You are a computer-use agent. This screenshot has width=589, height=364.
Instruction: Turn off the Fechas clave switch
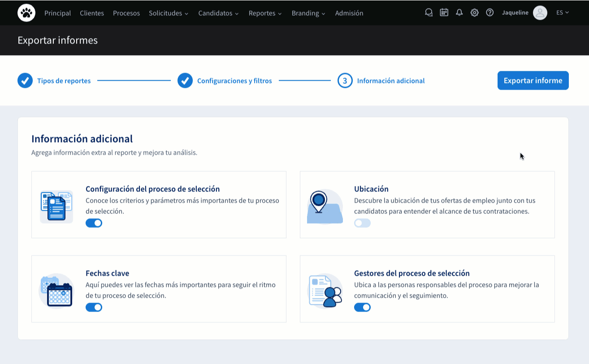point(94,307)
